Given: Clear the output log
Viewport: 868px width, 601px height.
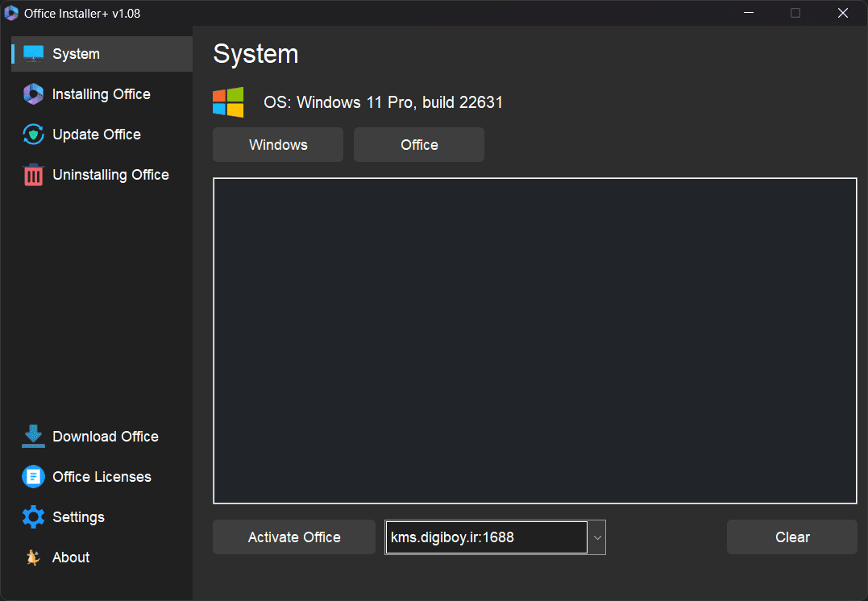Looking at the screenshot, I should tap(792, 537).
